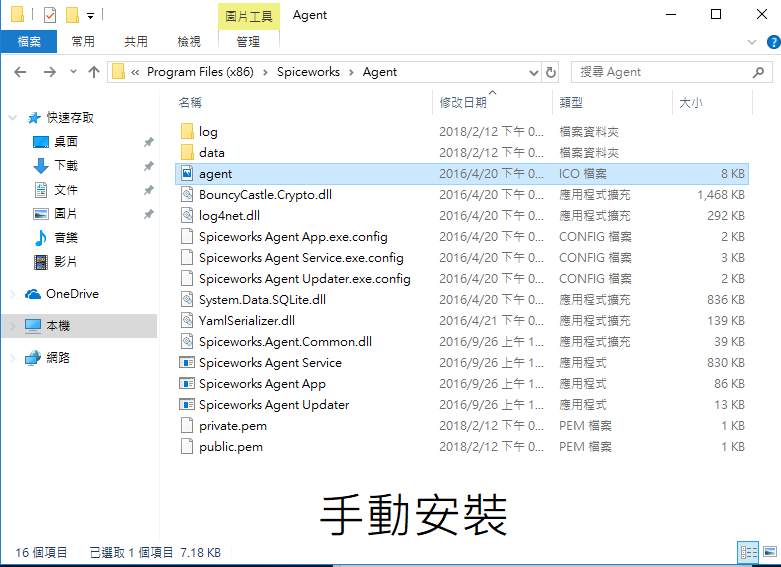The image size is (781, 567).
Task: Open 桌面 in the navigation pane
Action: tap(66, 142)
